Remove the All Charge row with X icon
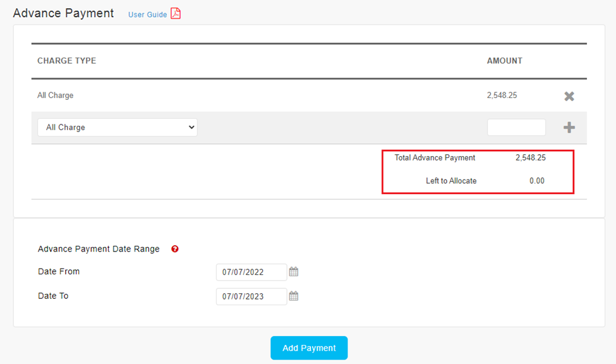616x364 pixels. click(569, 96)
